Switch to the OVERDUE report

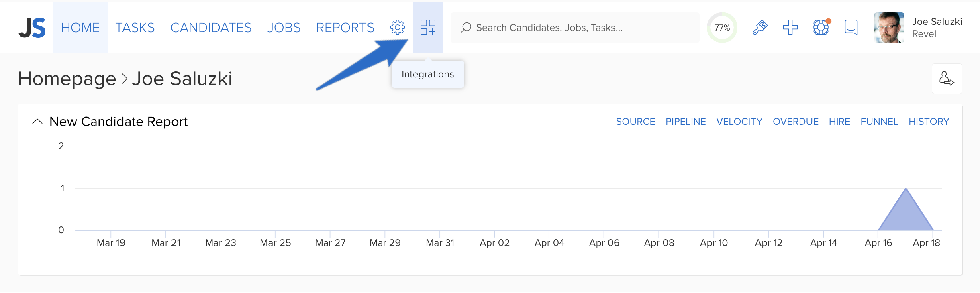(796, 122)
